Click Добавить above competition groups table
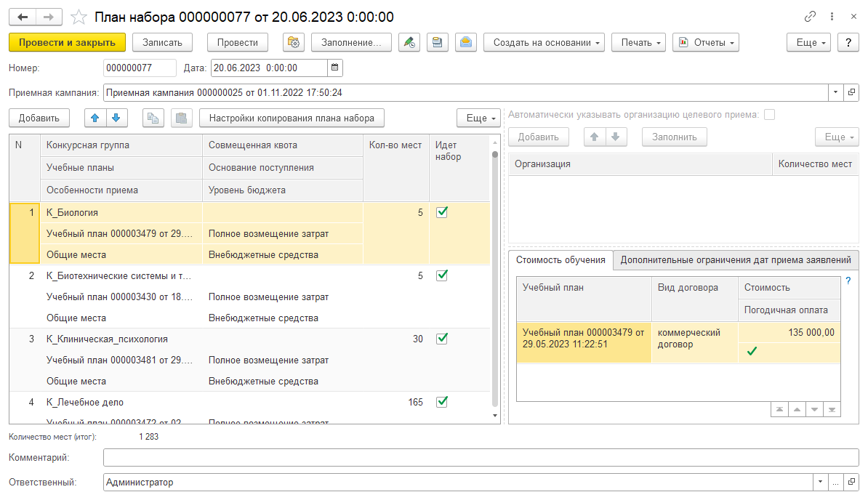Screen dimensions: 868x500 coord(39,118)
